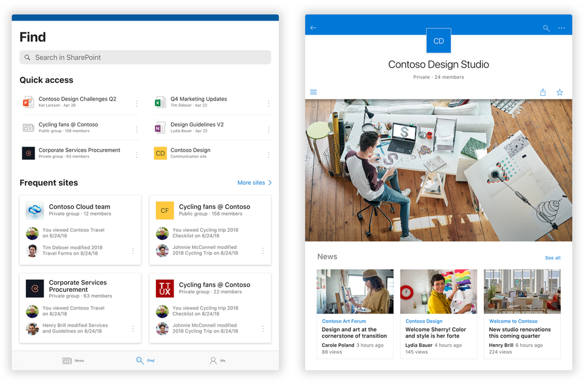Open options on Corporate Services Procurement card
The width and height of the screenshot is (588, 386).
point(133,329)
